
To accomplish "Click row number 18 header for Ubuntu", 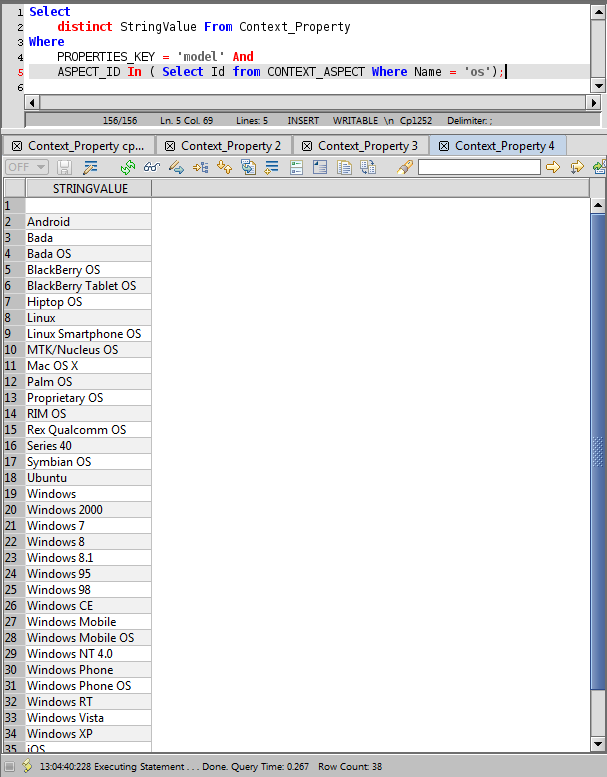I will pos(12,478).
